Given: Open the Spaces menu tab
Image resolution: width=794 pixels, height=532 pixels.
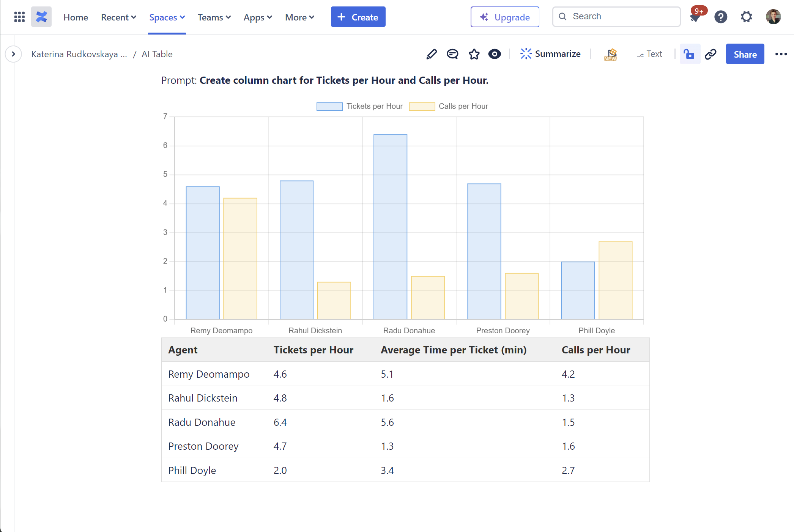Looking at the screenshot, I should 167,17.
